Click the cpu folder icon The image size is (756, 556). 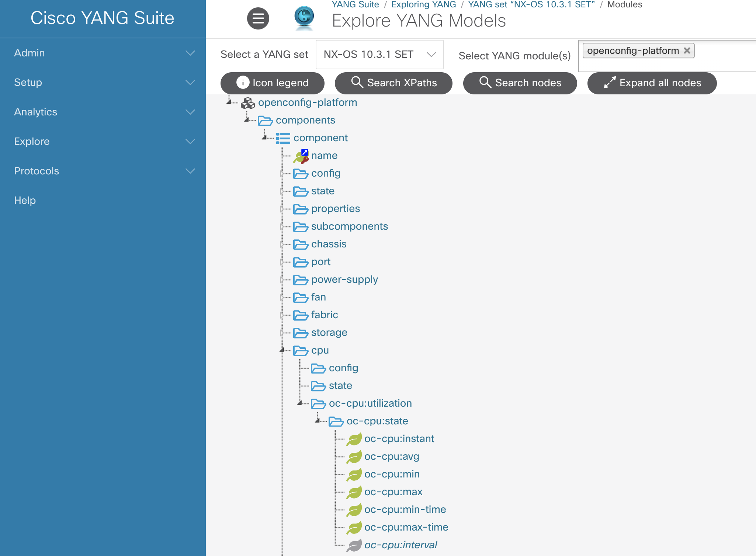(301, 351)
